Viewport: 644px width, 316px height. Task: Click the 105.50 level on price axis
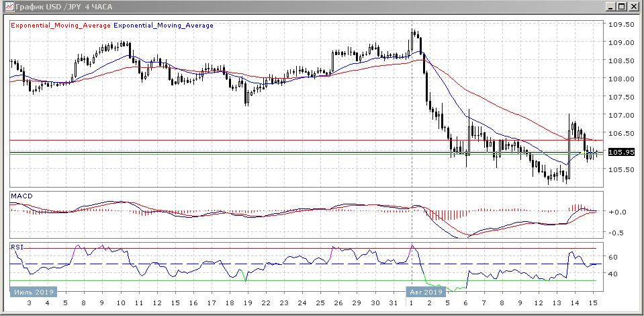(x=621, y=169)
